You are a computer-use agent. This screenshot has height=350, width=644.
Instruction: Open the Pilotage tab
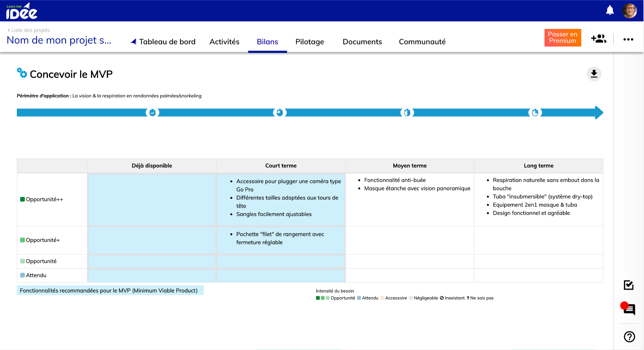310,42
